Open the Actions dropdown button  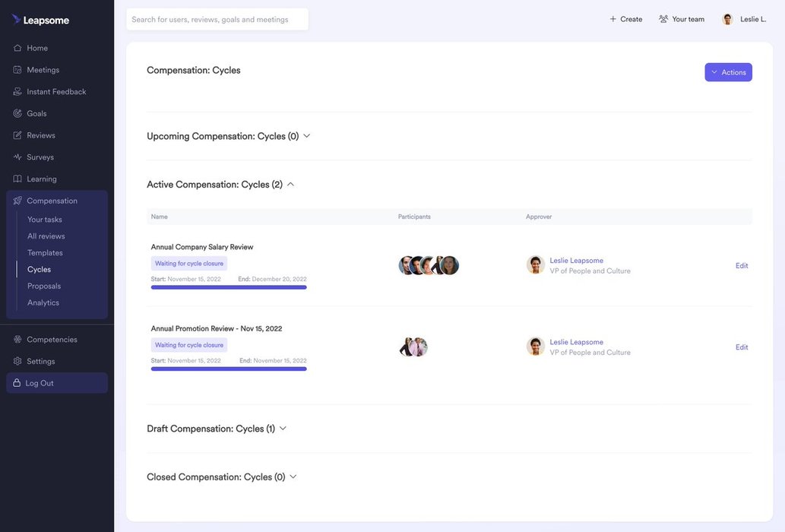point(728,72)
